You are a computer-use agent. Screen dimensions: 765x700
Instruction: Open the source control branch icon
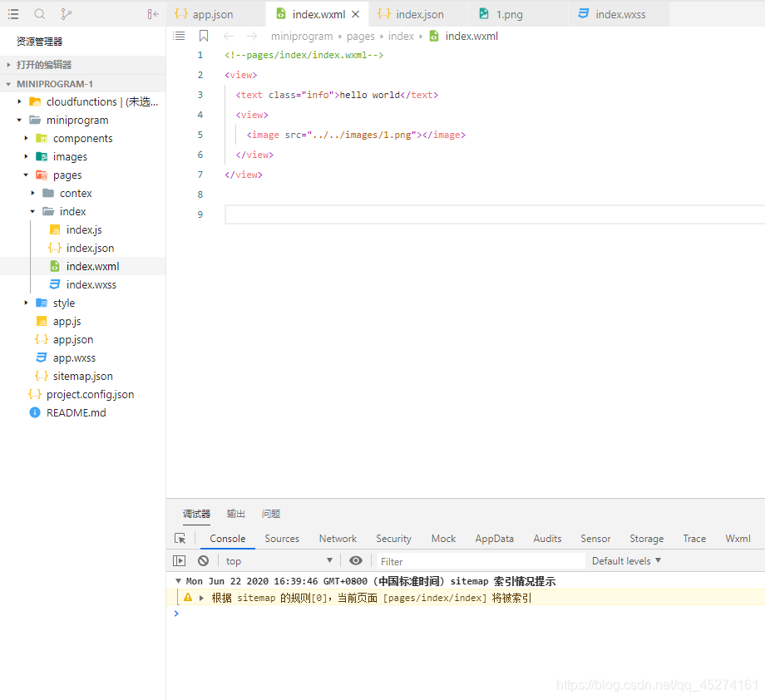67,14
